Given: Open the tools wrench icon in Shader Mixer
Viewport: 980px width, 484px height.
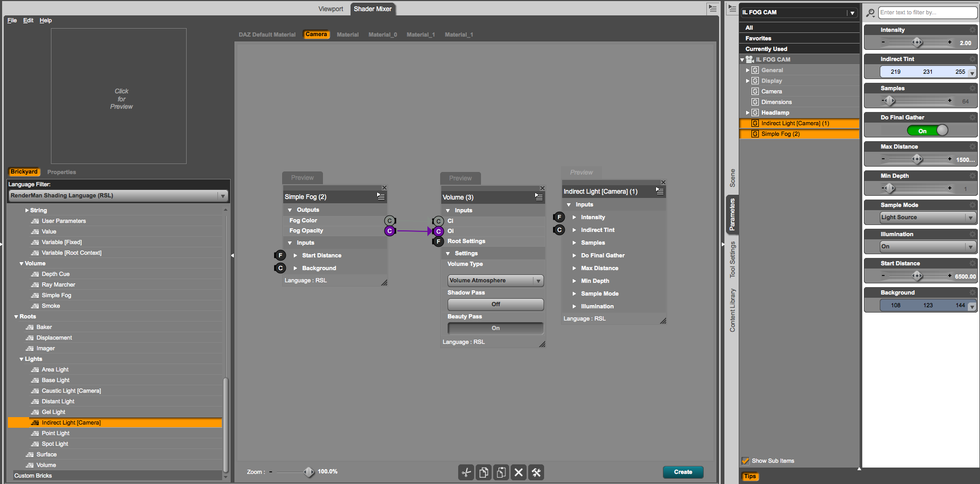Looking at the screenshot, I should [536, 472].
